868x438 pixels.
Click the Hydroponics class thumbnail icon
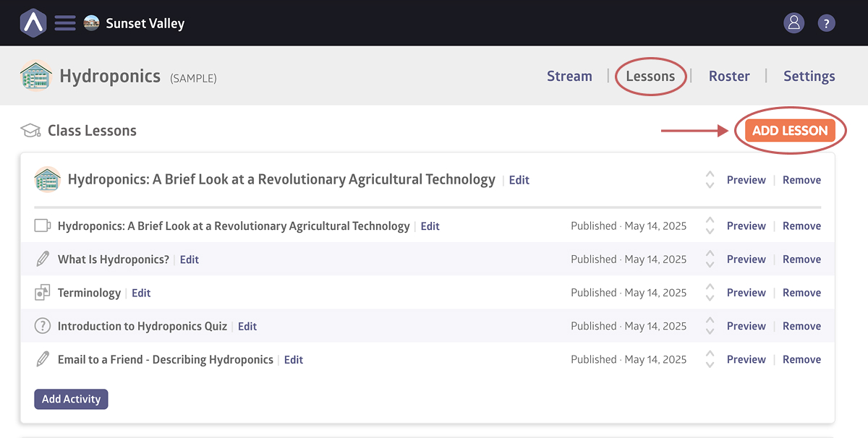pos(36,76)
